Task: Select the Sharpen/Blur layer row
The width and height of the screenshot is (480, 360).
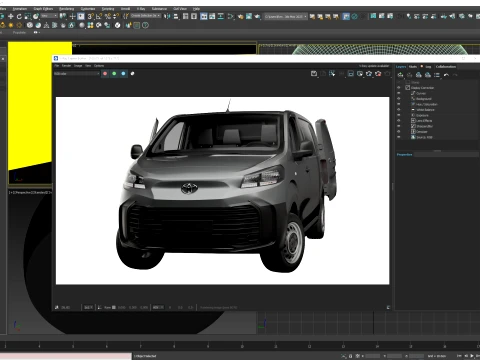Action: 437,126
